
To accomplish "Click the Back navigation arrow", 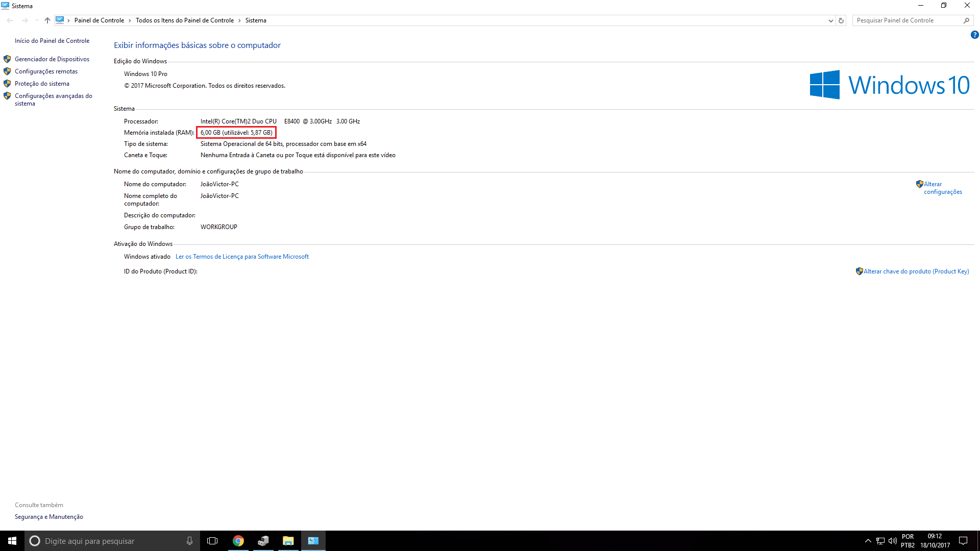I will pyautogui.click(x=10, y=20).
